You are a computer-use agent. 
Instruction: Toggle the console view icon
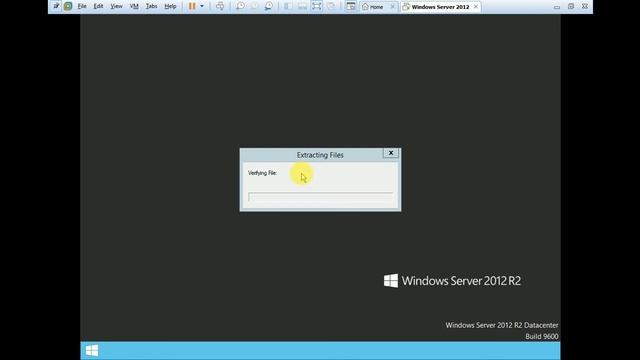(x=351, y=6)
